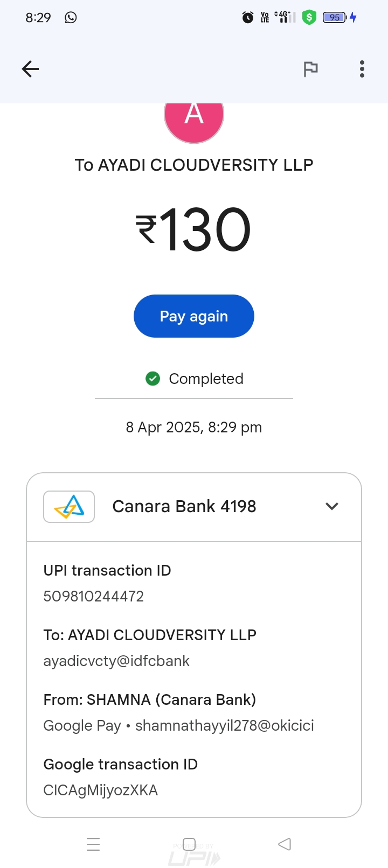The width and height of the screenshot is (388, 868).
Task: Tap the WhatsApp notification icon
Action: pyautogui.click(x=71, y=18)
